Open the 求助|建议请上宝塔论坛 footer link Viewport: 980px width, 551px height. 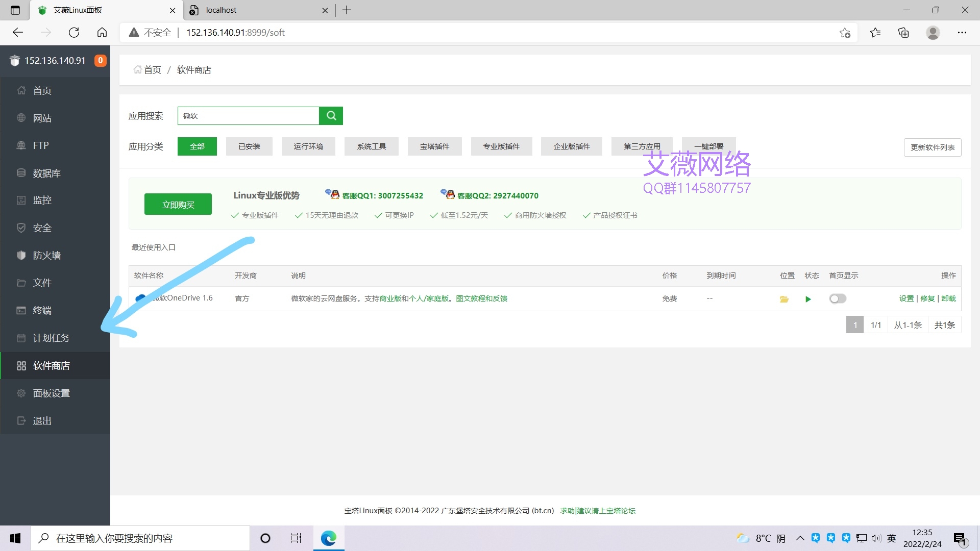(598, 511)
